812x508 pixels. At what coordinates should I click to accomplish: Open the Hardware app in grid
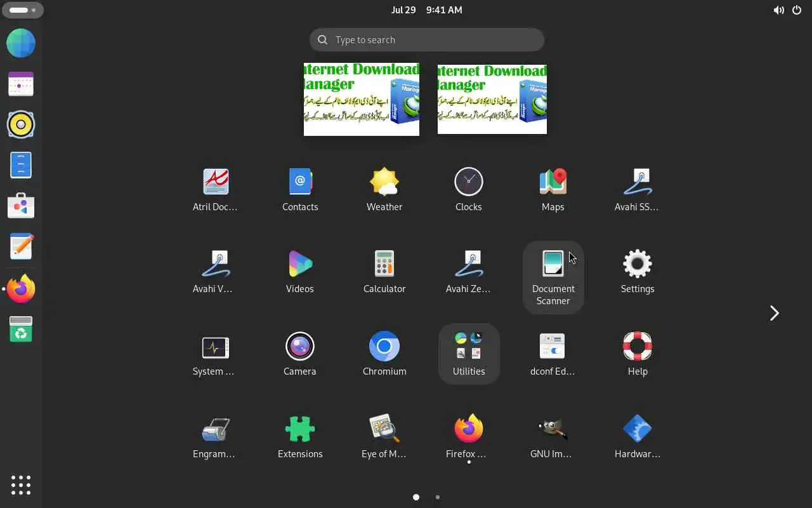(x=637, y=436)
